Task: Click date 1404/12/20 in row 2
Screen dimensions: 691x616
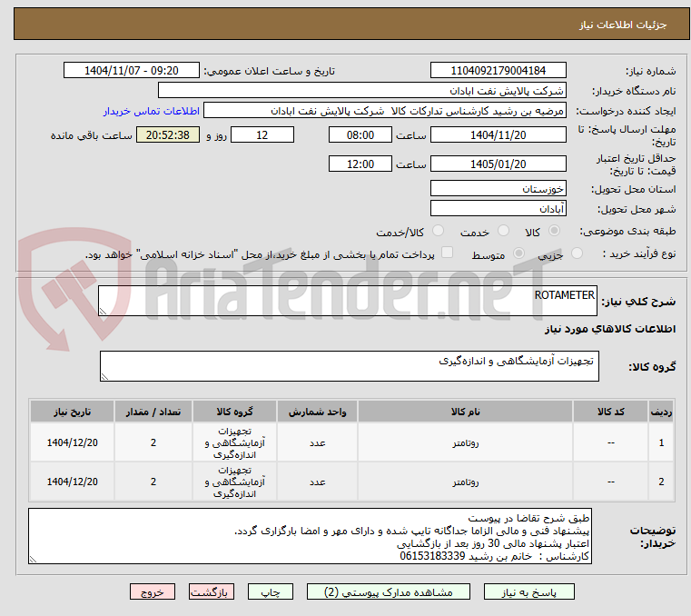Action: point(73,482)
